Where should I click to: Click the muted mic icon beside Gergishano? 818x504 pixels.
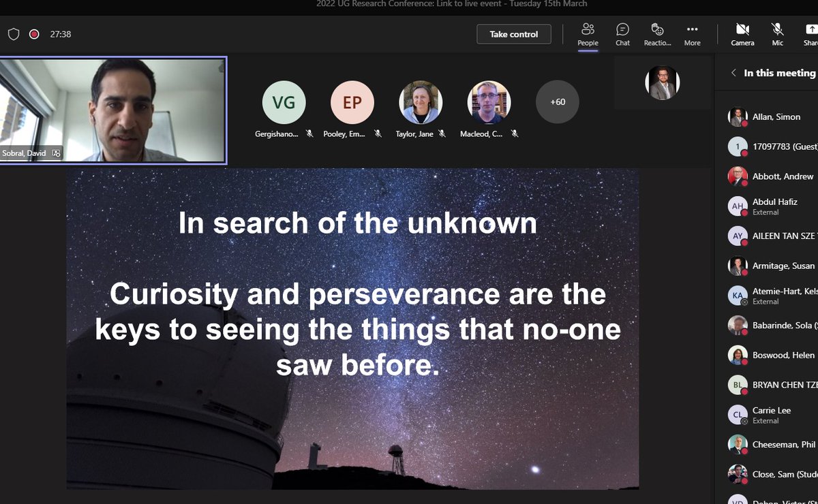(x=309, y=134)
